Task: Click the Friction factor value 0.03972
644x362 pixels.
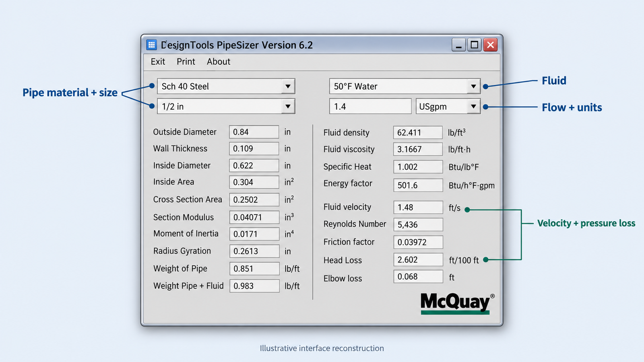Action: 418,242
